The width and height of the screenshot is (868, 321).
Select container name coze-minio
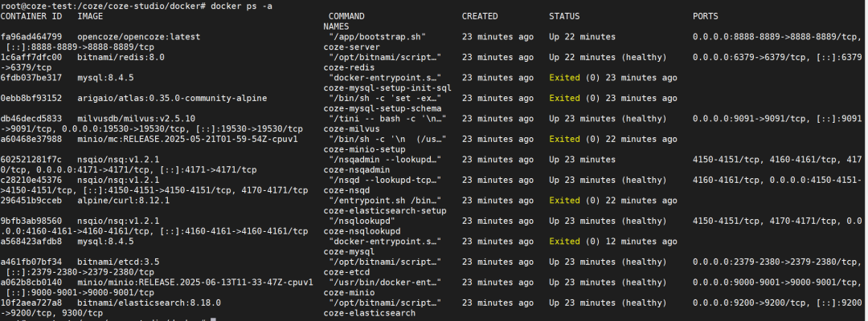pyautogui.click(x=349, y=292)
